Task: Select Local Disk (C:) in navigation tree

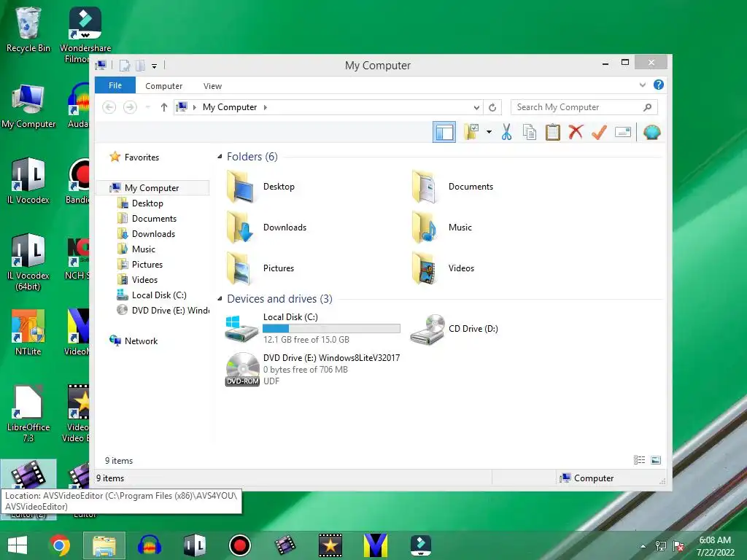Action: [158, 295]
